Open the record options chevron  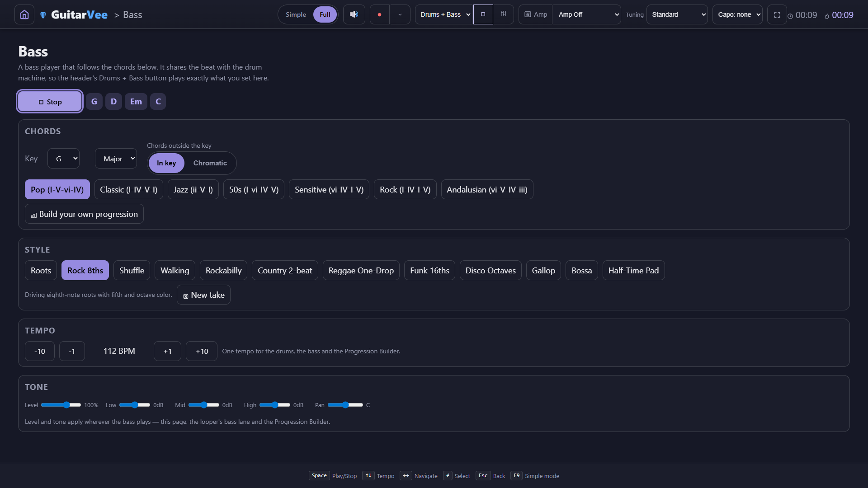(400, 14)
